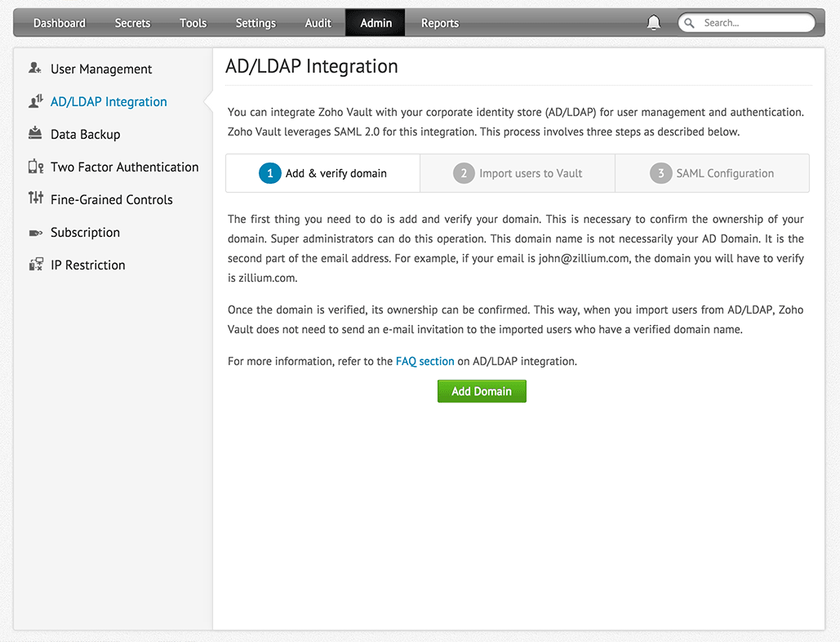Click the IP Restriction sidebar icon
This screenshot has width=840, height=642.
pyautogui.click(x=35, y=265)
